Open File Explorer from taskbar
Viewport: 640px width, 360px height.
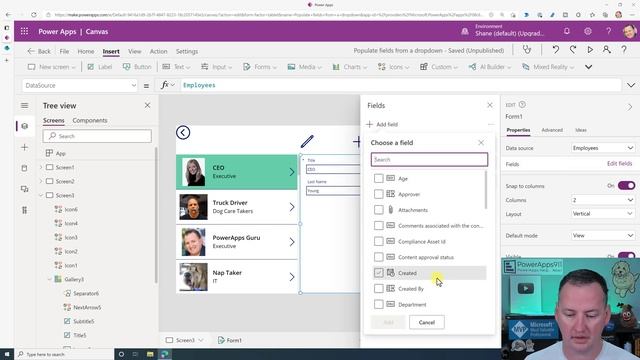150,354
